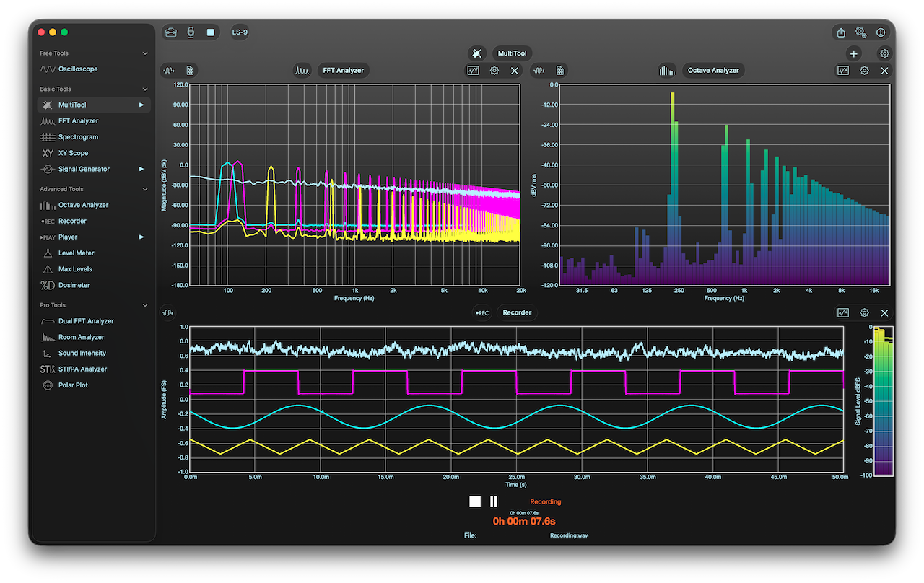Open Recorder in sidebar
924x583 pixels.
[x=94, y=221]
